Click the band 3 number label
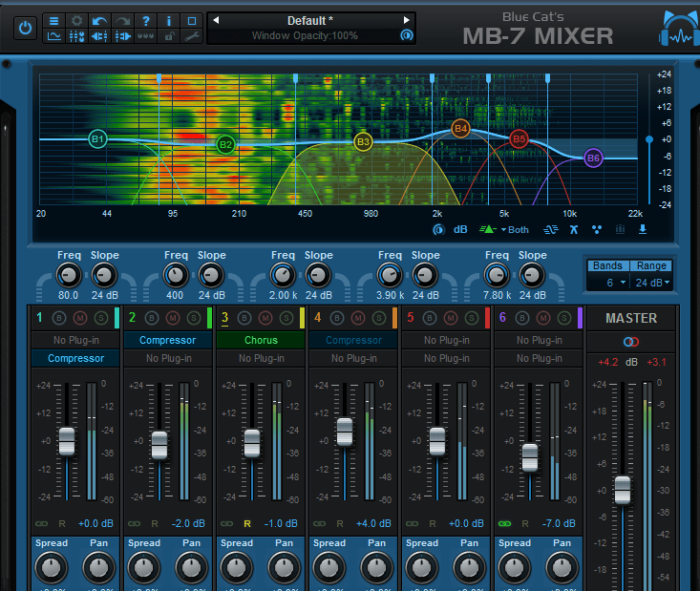The image size is (700, 591). tap(224, 318)
